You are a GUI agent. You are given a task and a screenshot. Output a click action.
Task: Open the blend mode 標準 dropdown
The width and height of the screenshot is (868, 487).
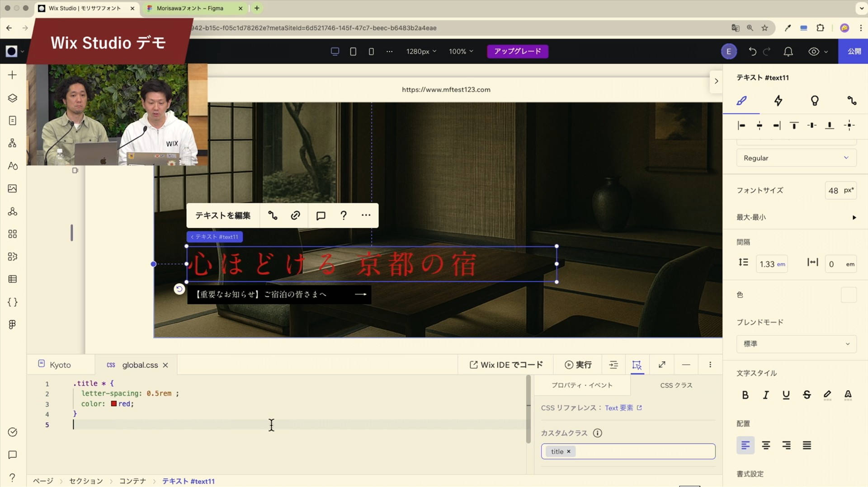(x=796, y=344)
